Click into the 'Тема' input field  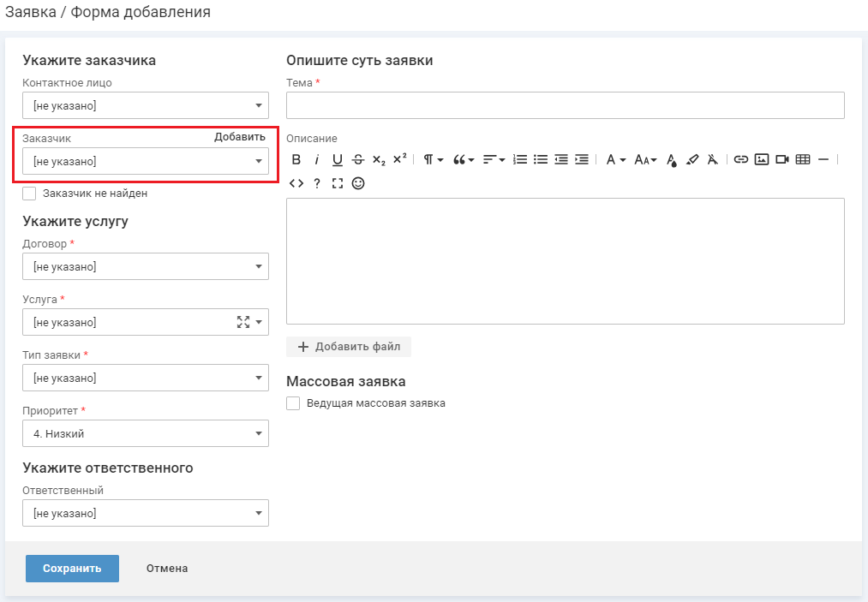click(565, 105)
